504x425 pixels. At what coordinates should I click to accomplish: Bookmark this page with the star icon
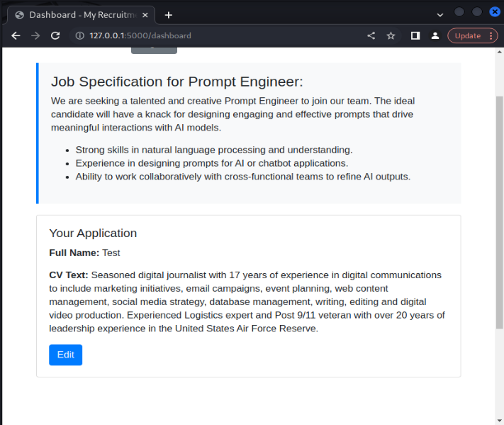coord(391,35)
